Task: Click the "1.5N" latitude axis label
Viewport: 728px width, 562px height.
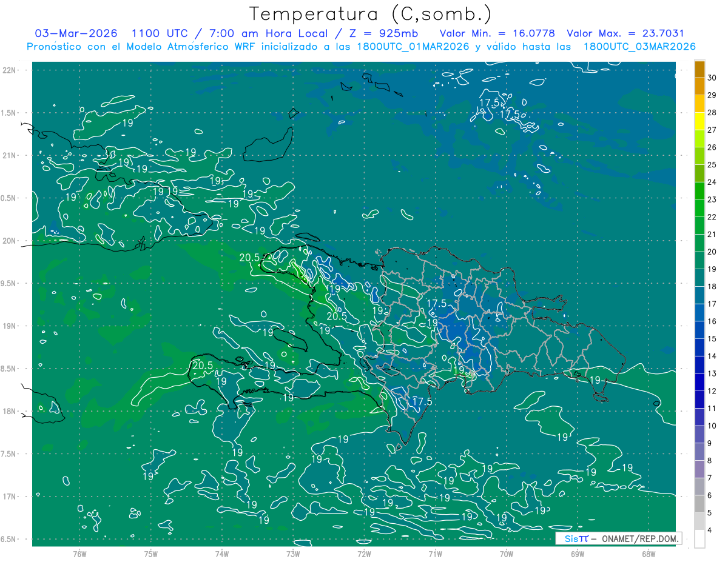Action: [10, 113]
